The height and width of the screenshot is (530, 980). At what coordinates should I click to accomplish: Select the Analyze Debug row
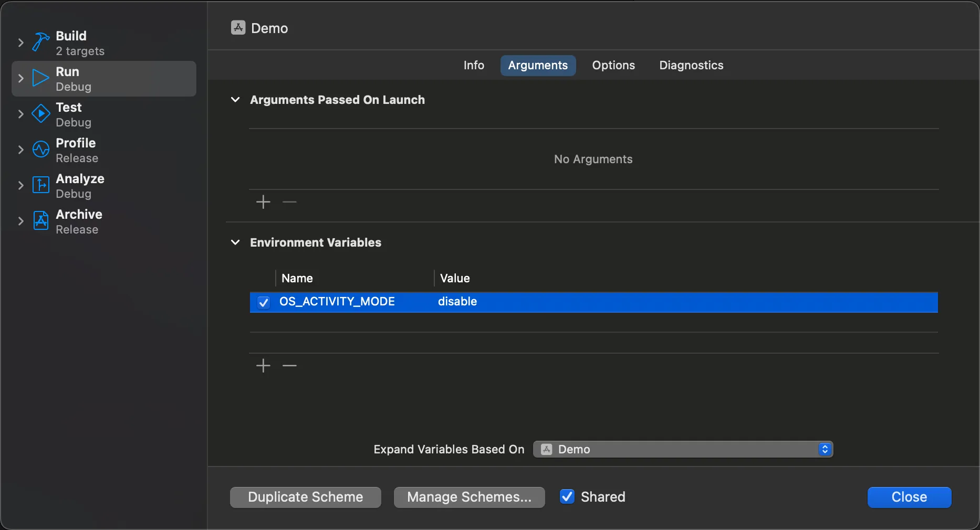click(104, 186)
